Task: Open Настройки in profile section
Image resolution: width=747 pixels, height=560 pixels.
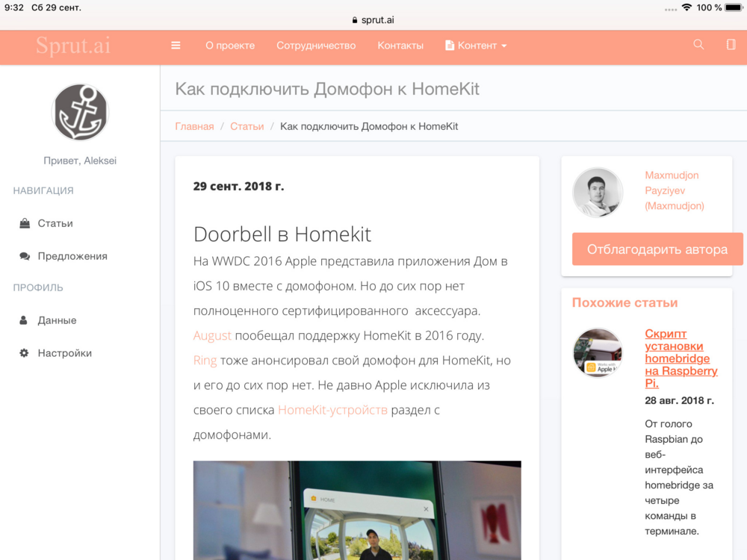Action: coord(65,353)
